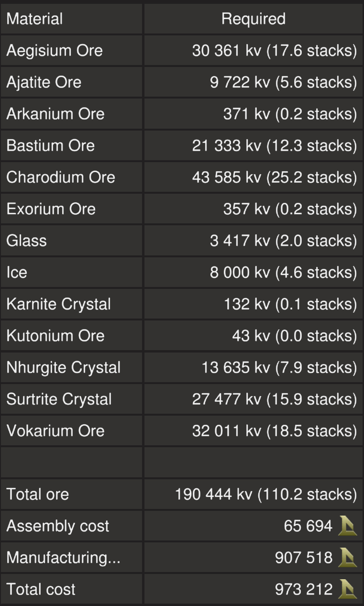Click the currency icon beside Total cost
Screen dimensions: 364x606
[347, 589]
